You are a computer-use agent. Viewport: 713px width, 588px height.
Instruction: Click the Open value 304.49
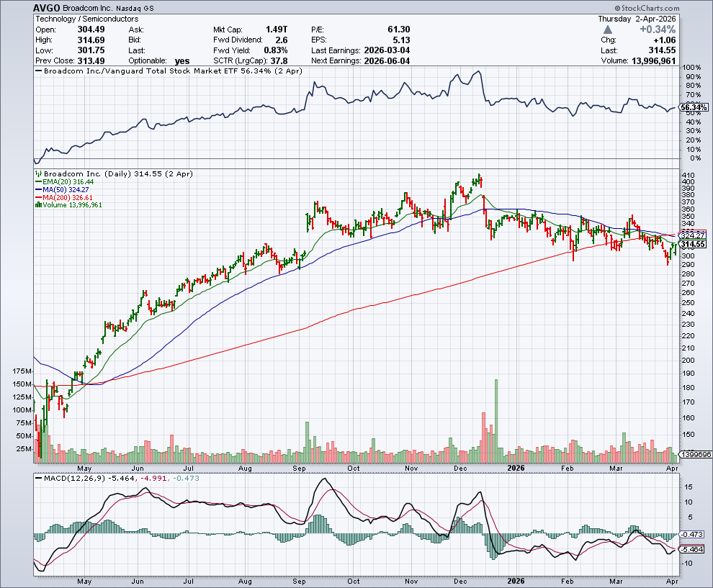(91, 30)
